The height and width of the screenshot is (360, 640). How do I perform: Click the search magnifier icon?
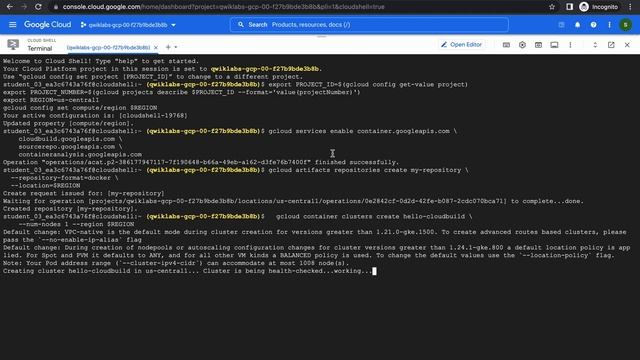coord(241,24)
